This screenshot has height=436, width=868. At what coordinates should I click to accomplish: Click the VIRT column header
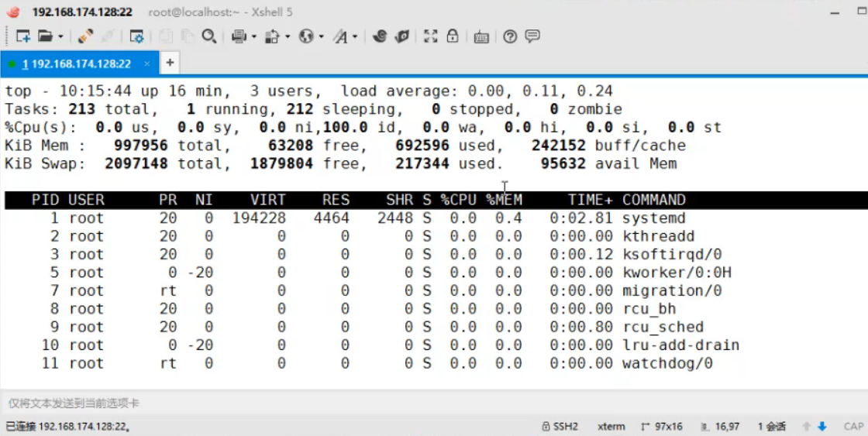[x=268, y=200]
